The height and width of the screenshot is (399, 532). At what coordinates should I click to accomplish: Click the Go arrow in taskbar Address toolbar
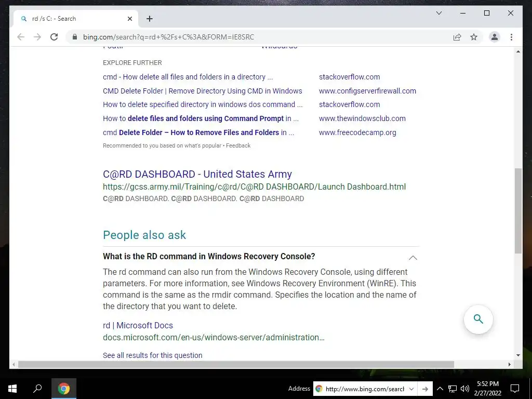click(425, 389)
